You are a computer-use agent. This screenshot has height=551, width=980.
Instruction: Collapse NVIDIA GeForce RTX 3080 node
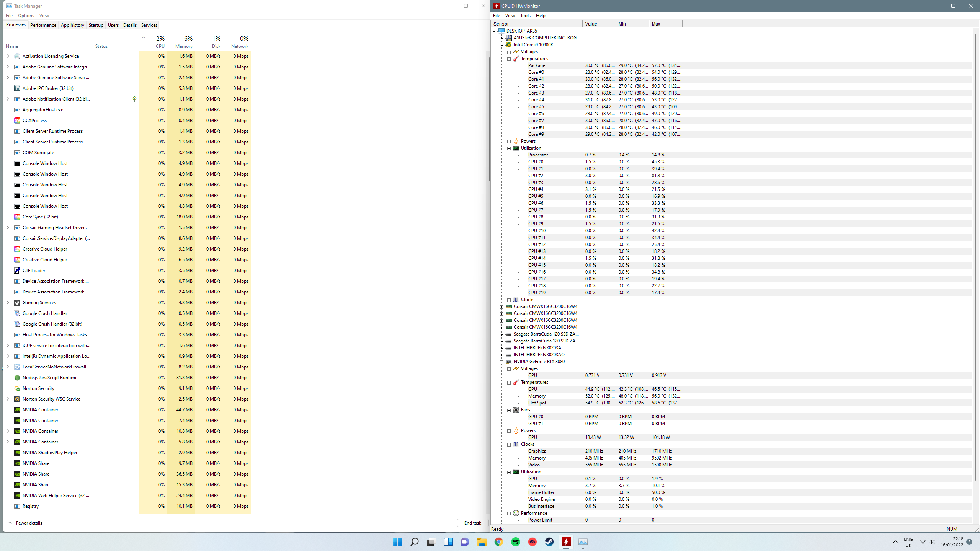pyautogui.click(x=501, y=362)
